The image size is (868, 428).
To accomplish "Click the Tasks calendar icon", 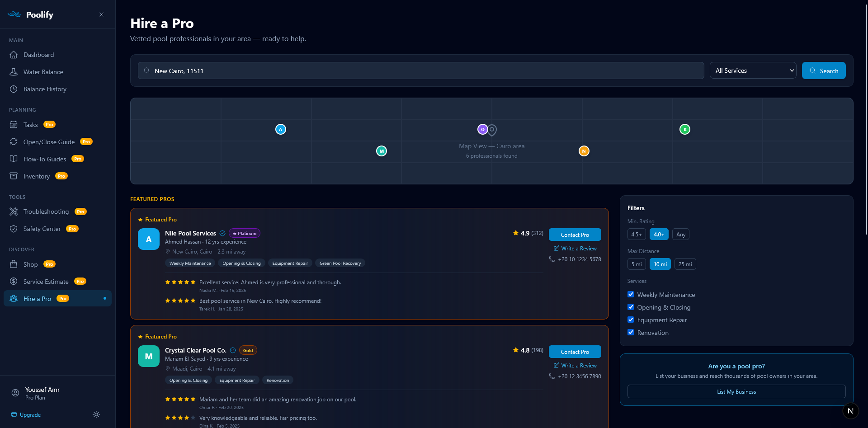I will pos(14,125).
